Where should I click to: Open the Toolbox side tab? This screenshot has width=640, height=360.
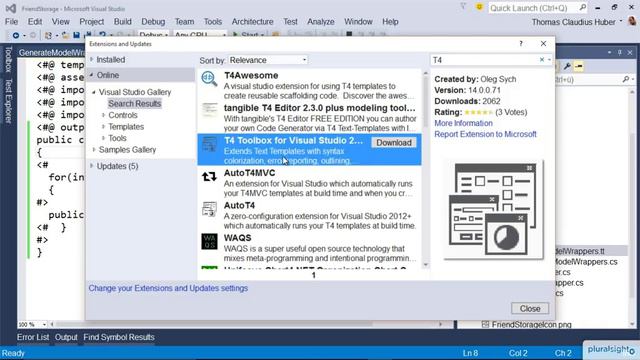[x=8, y=59]
